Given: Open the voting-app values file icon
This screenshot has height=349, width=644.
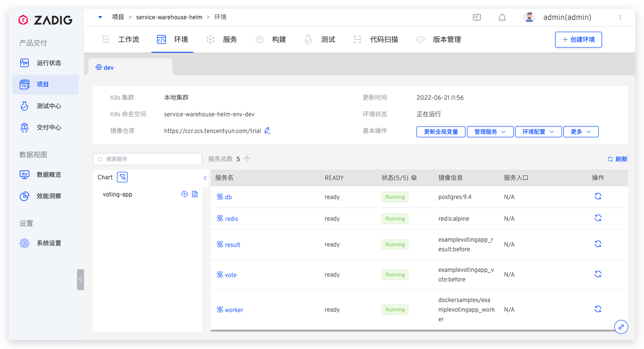Looking at the screenshot, I should [x=195, y=194].
